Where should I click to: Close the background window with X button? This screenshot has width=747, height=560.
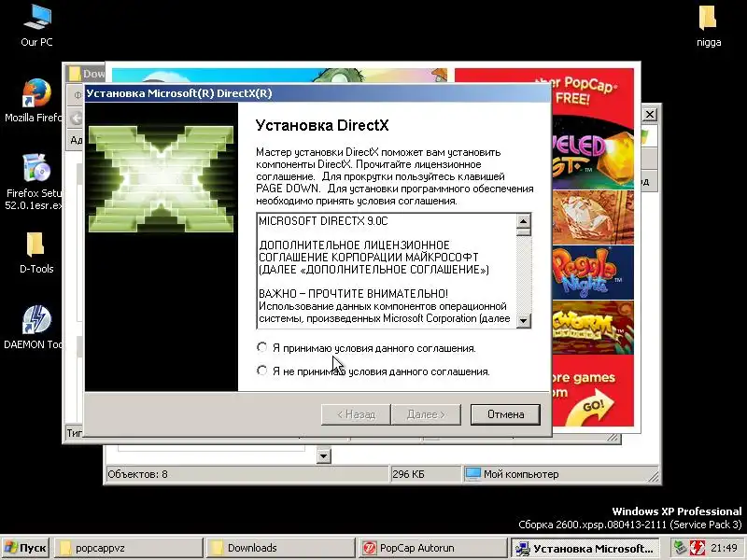649,114
